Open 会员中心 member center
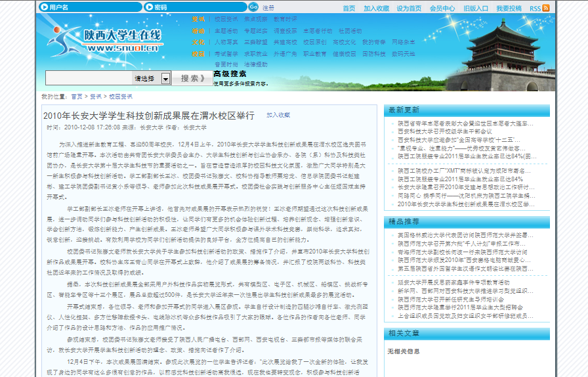The width and height of the screenshot is (588, 377). coord(442,9)
